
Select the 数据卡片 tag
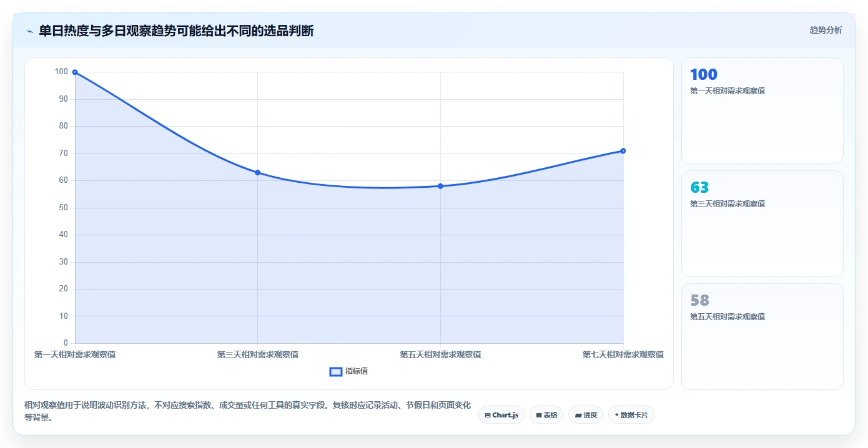tap(631, 415)
